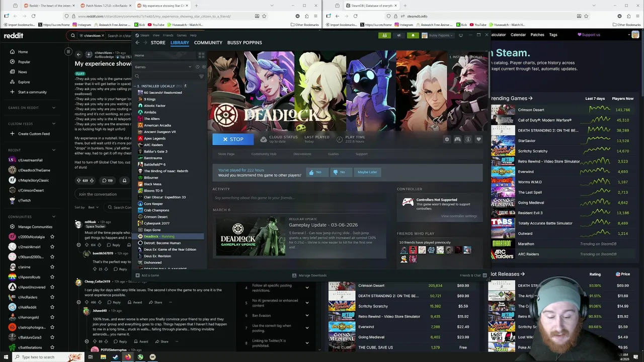Open Deadlock game info icon

[x=468, y=139]
